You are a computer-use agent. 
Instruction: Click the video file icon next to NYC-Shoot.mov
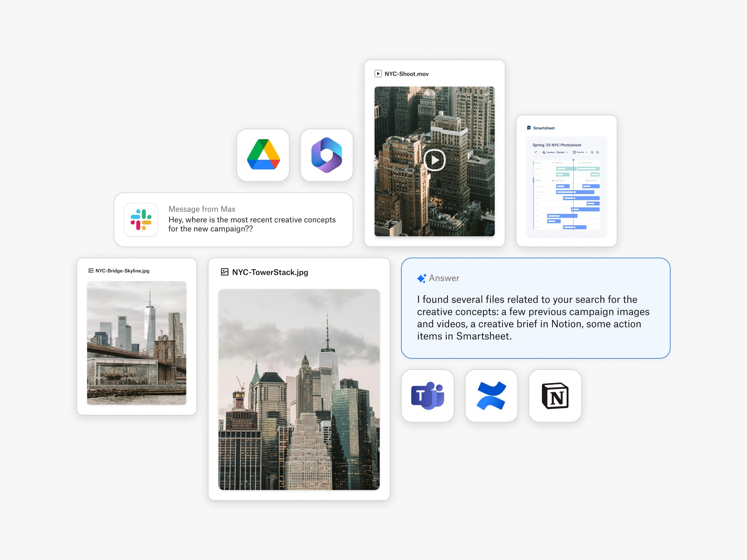point(378,74)
